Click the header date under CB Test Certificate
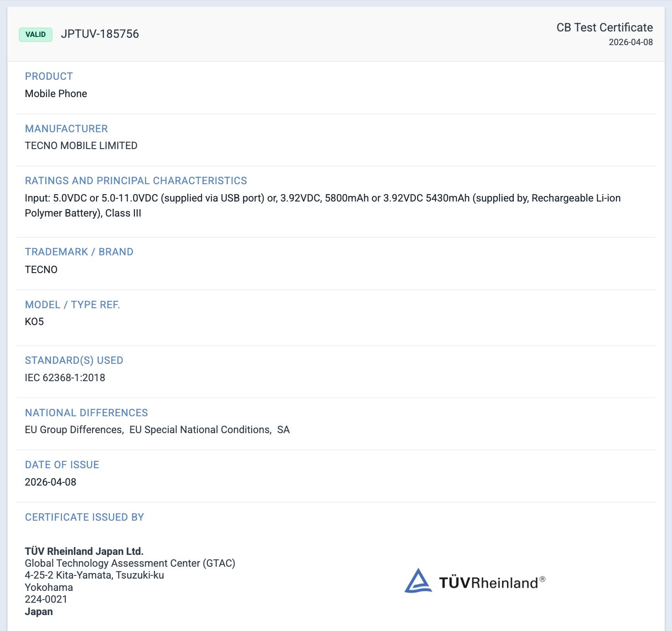The width and height of the screenshot is (672, 631). tap(631, 42)
